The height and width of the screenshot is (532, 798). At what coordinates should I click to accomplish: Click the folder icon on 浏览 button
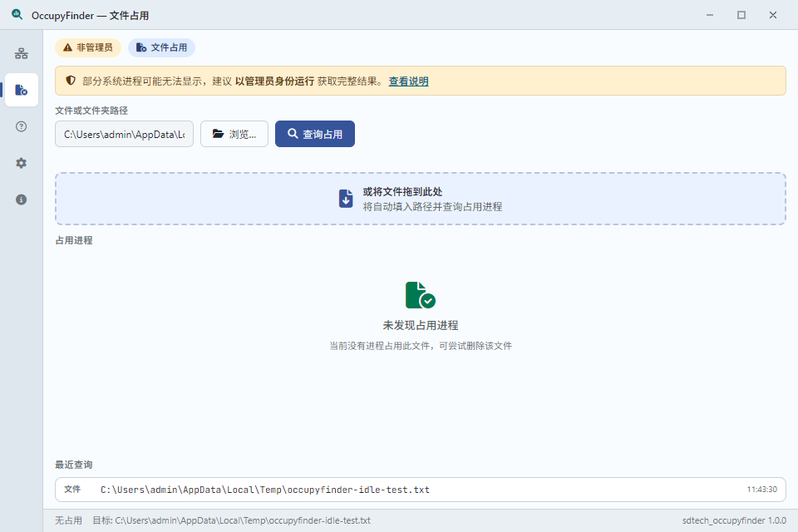coord(219,134)
